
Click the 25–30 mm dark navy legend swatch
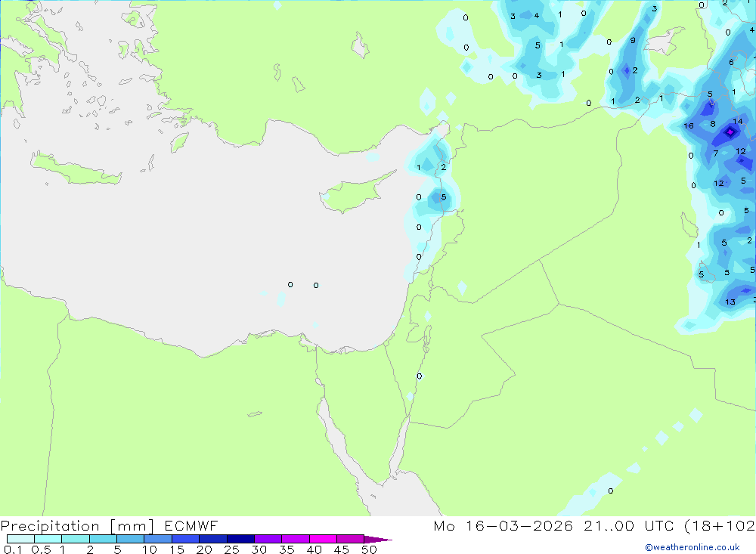pos(240,539)
